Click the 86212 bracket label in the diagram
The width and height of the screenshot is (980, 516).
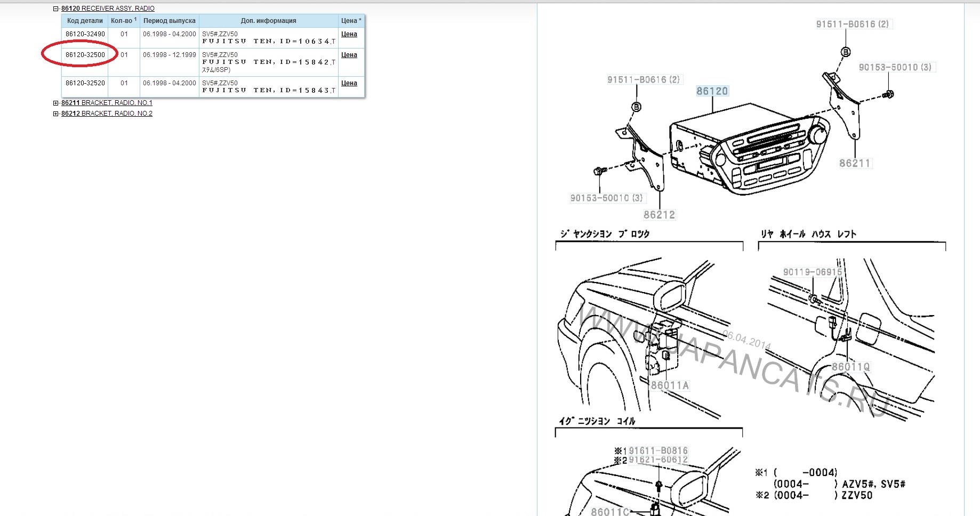coord(659,215)
